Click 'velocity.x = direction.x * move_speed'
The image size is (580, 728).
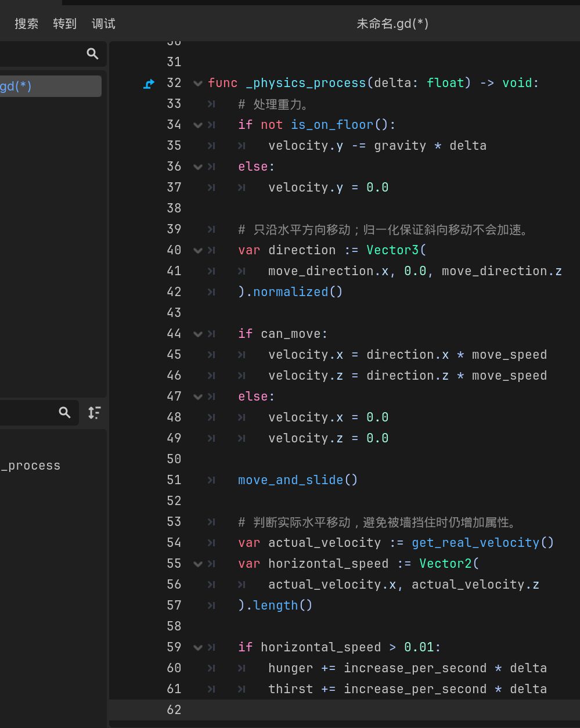click(x=408, y=355)
